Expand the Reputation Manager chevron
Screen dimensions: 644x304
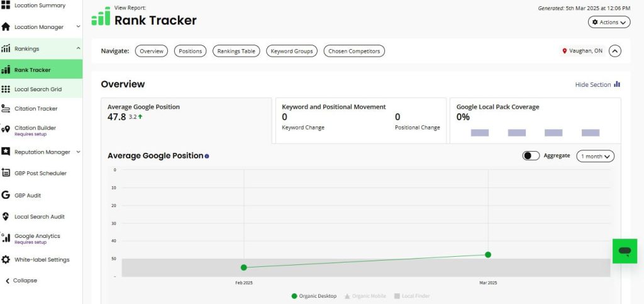[78, 152]
